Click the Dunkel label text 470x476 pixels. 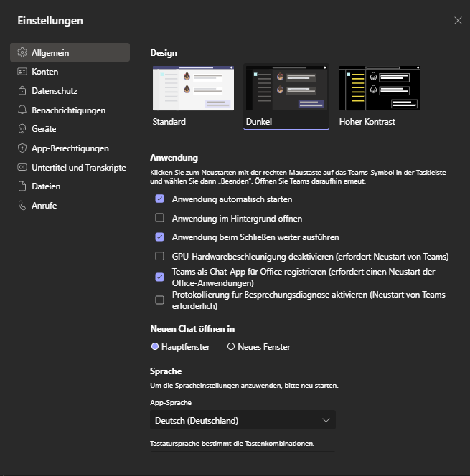coord(259,122)
